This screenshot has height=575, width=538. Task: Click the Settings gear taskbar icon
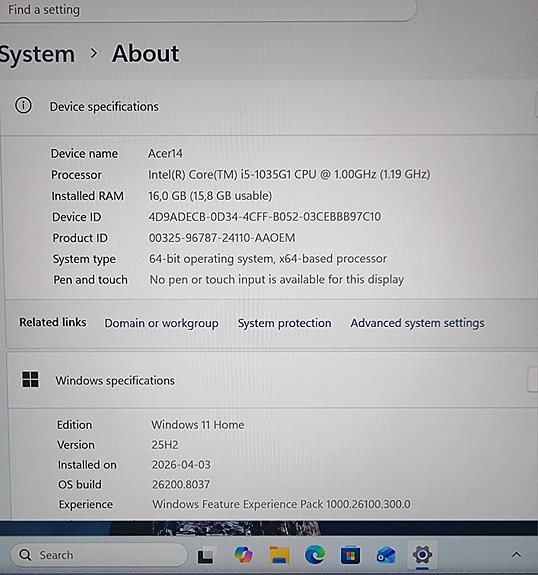point(422,554)
